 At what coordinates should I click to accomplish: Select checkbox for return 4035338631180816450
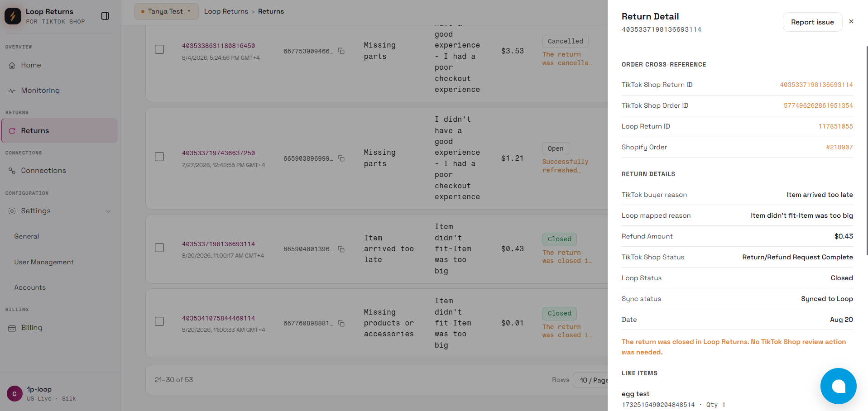pos(159,49)
